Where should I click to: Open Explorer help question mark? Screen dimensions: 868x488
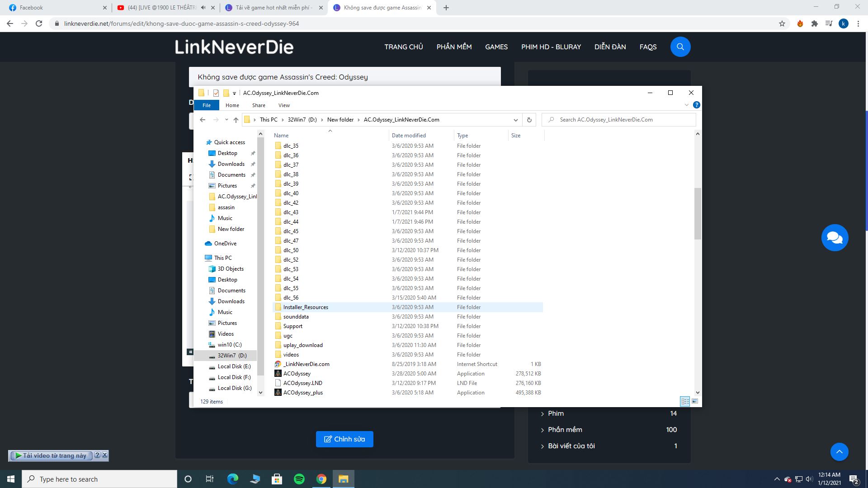[696, 105]
